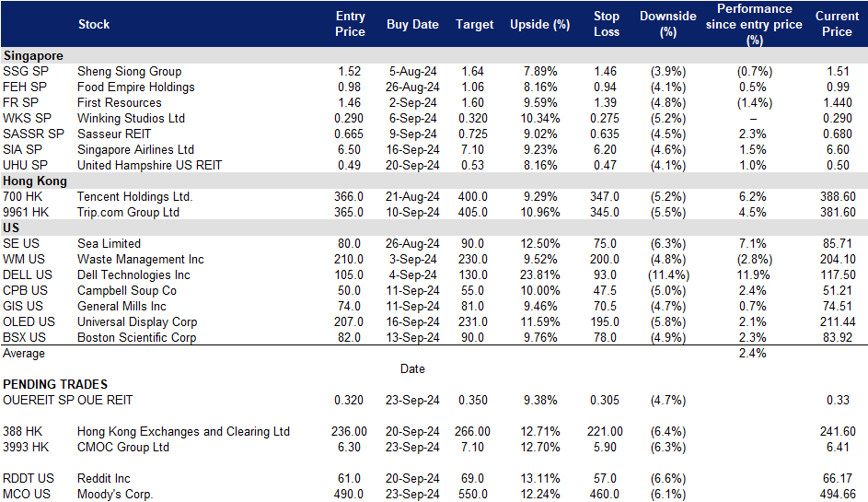Image resolution: width=868 pixels, height=502 pixels.
Task: Select Winking Studios Ltd cell
Action: (x=132, y=118)
